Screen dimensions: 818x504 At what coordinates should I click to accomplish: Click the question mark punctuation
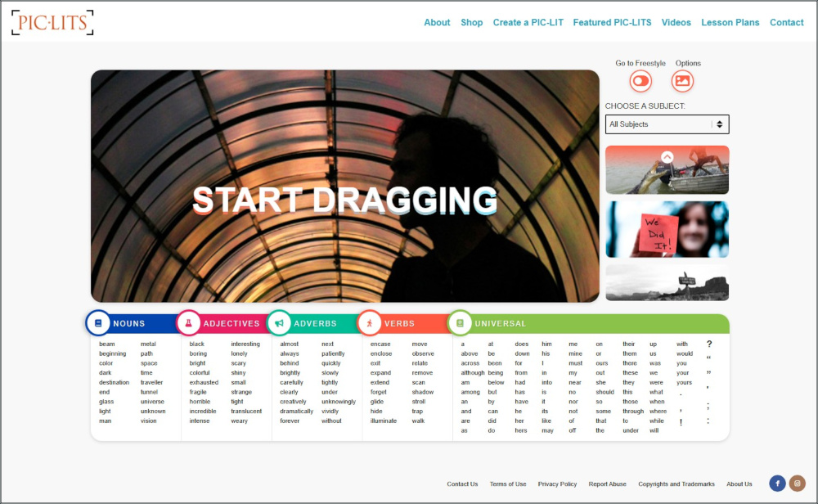[x=709, y=344]
